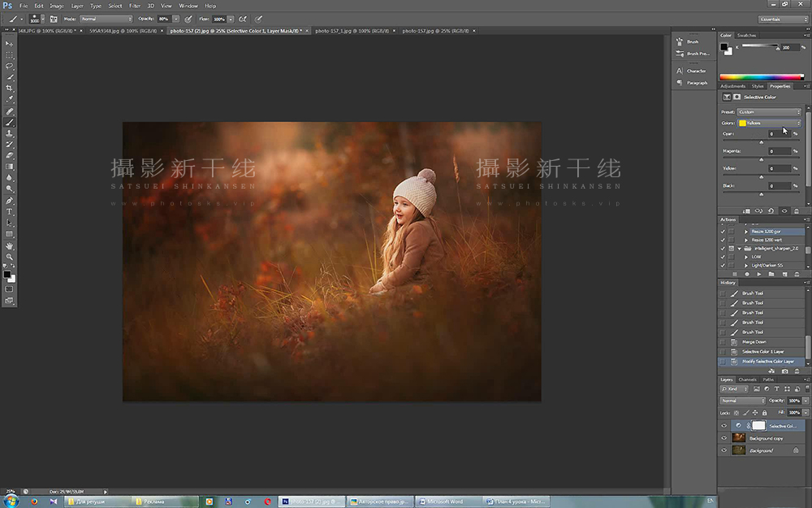Play the selected action

(758, 274)
